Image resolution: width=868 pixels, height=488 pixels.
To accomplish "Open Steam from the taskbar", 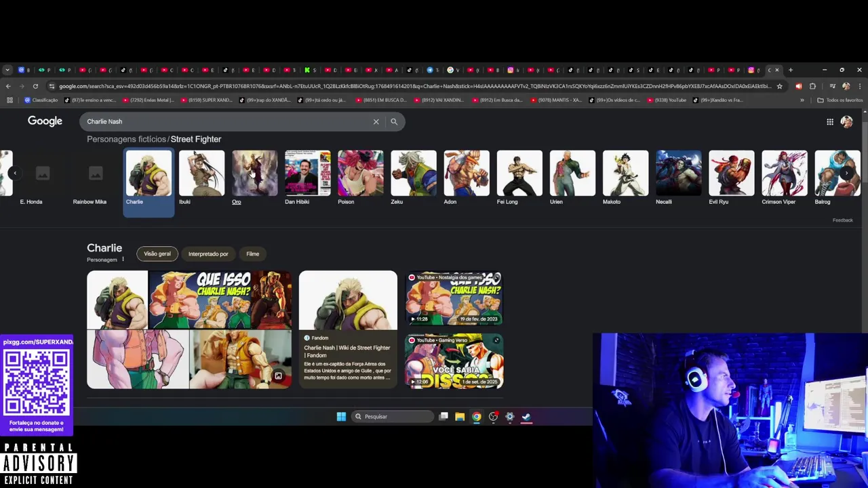I will point(526,417).
